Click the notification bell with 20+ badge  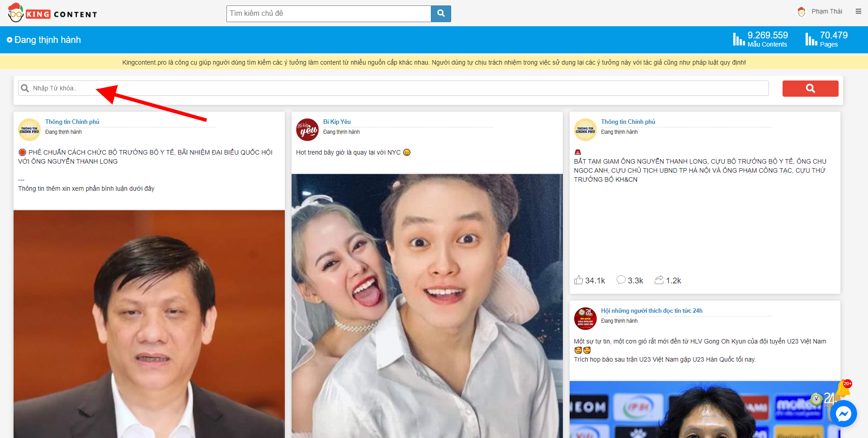point(843,389)
